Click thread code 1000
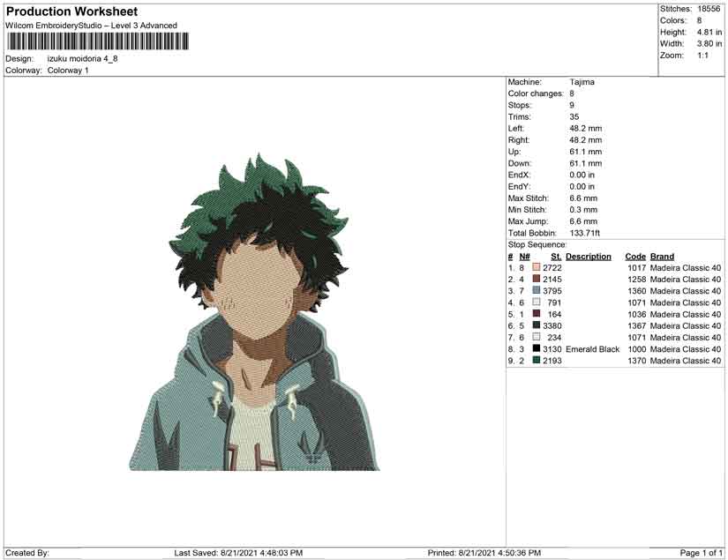Screen dimensions: 728x560 [636, 349]
